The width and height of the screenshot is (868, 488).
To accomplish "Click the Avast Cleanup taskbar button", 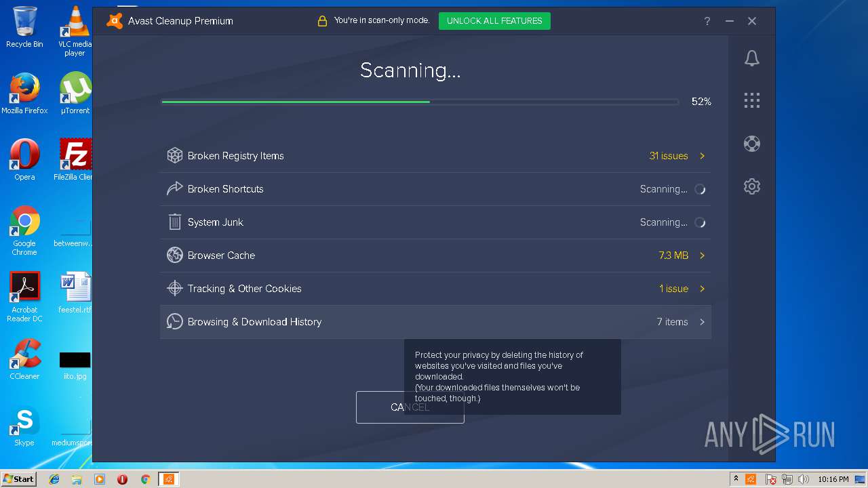I will pos(169,479).
